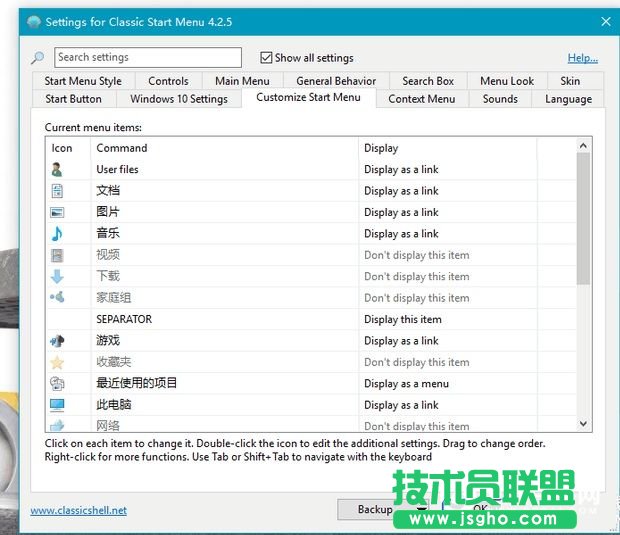620x535 pixels.
Task: Click the User files person icon
Action: coord(57,170)
